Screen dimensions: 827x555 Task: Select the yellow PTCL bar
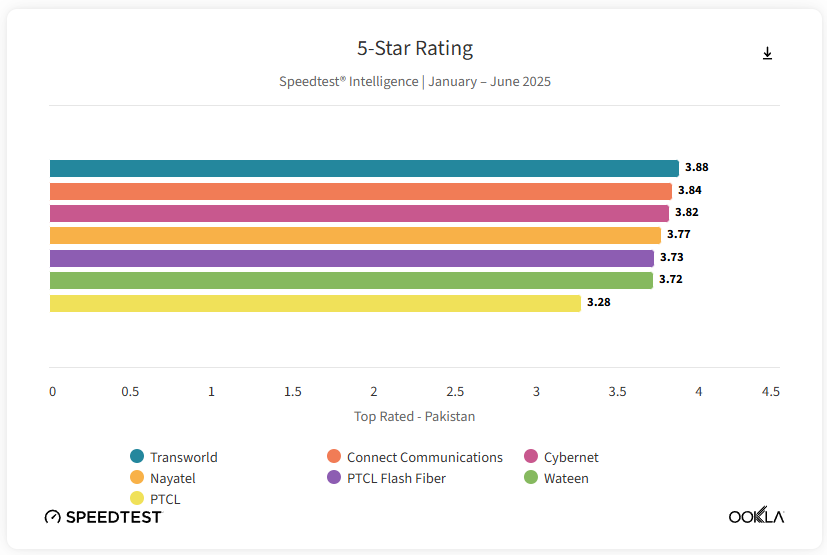[x=315, y=303]
